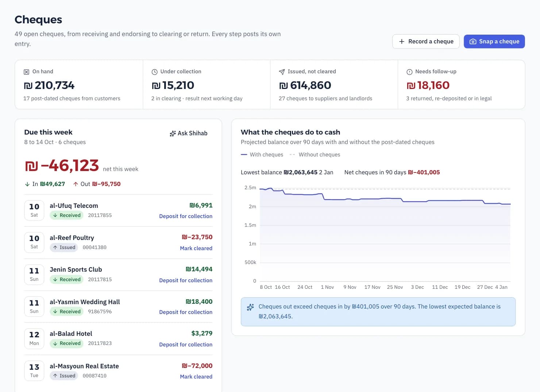Click the Issued, not cleared paper-plane icon
This screenshot has width=540, height=392.
point(282,72)
